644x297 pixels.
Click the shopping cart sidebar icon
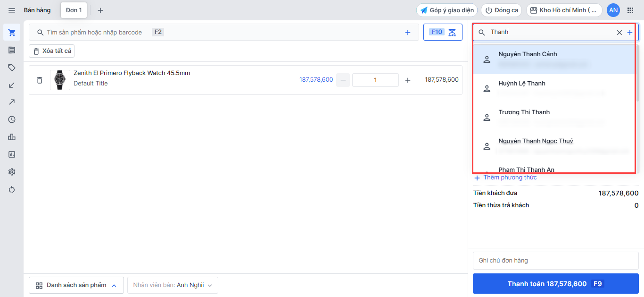click(12, 33)
